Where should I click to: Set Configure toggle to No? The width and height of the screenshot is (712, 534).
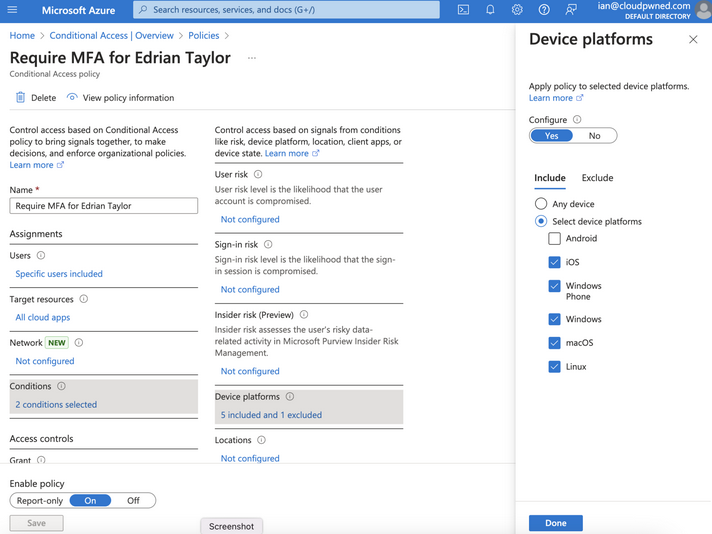[594, 135]
